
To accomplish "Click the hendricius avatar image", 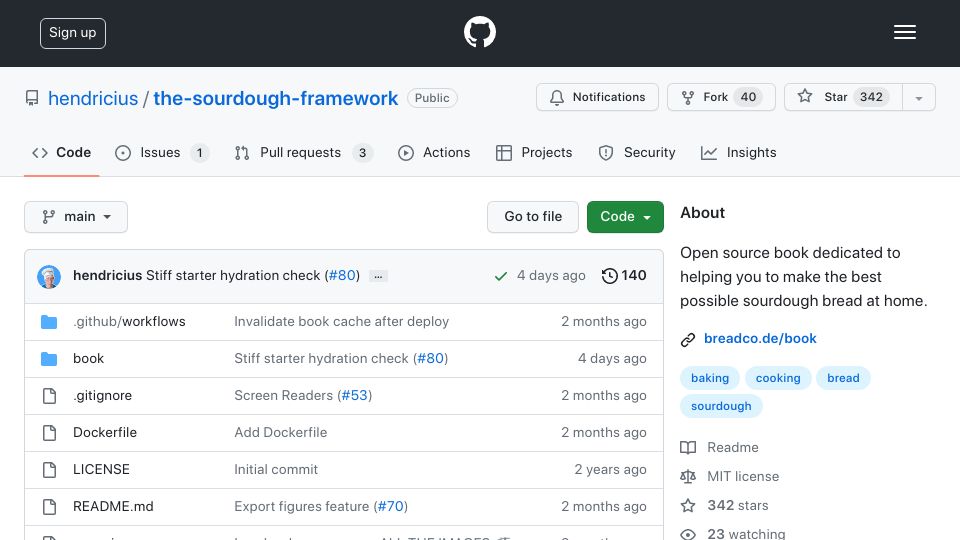I will (49, 276).
